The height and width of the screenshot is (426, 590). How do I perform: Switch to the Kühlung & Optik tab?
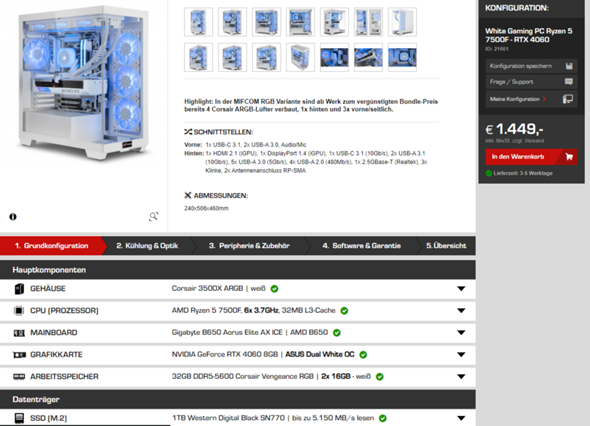point(148,246)
